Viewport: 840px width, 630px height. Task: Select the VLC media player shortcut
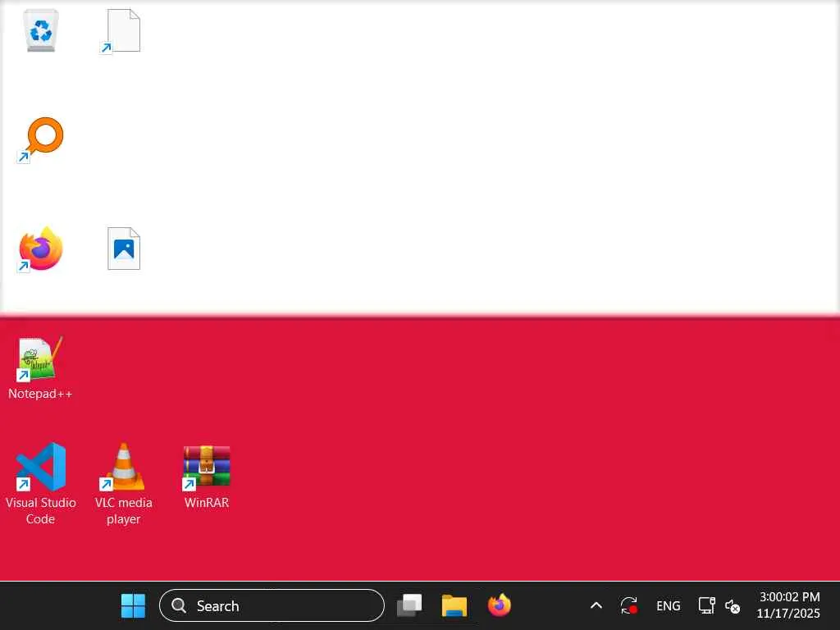point(123,467)
